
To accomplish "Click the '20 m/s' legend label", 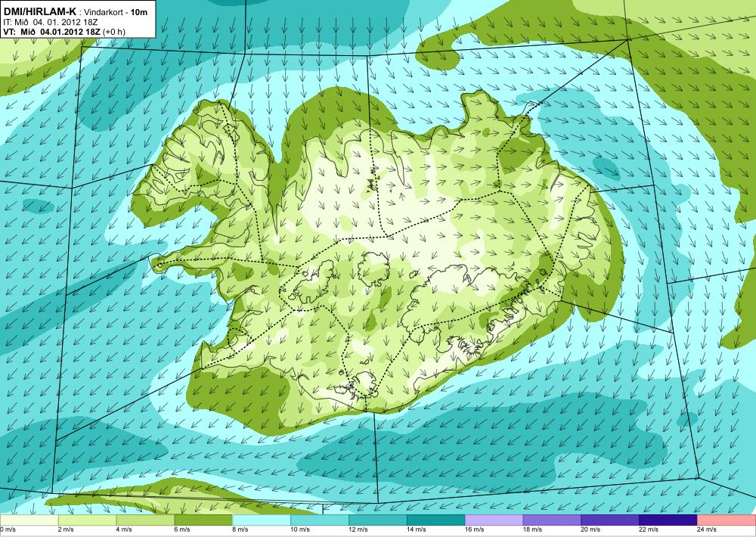I will 590,529.
